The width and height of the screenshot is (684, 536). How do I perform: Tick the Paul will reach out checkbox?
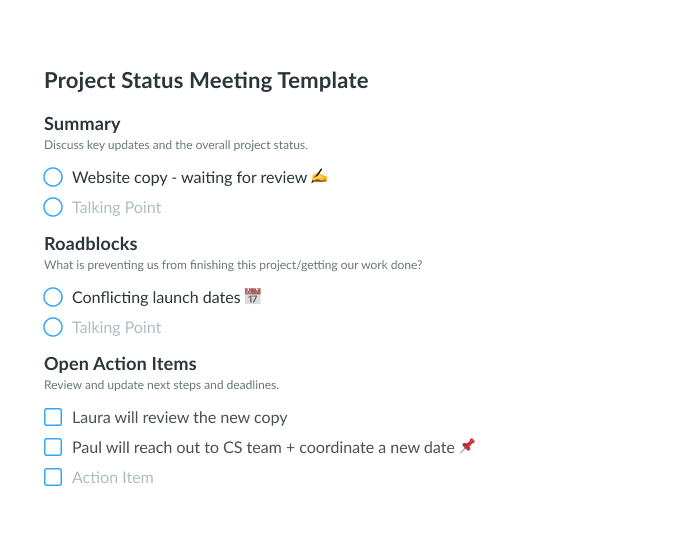tap(53, 447)
